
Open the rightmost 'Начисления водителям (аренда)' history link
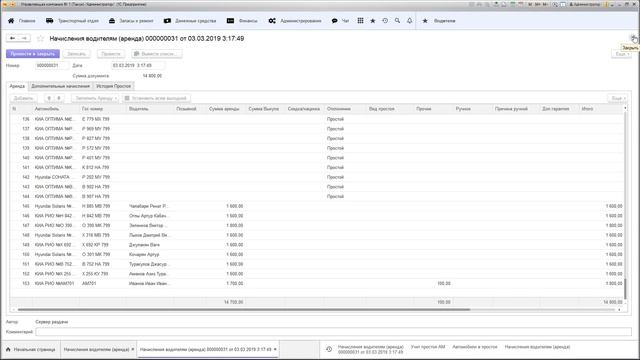537,347
